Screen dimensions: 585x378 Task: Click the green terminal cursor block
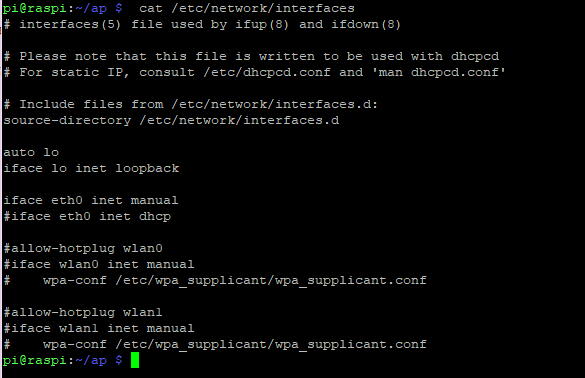click(135, 360)
